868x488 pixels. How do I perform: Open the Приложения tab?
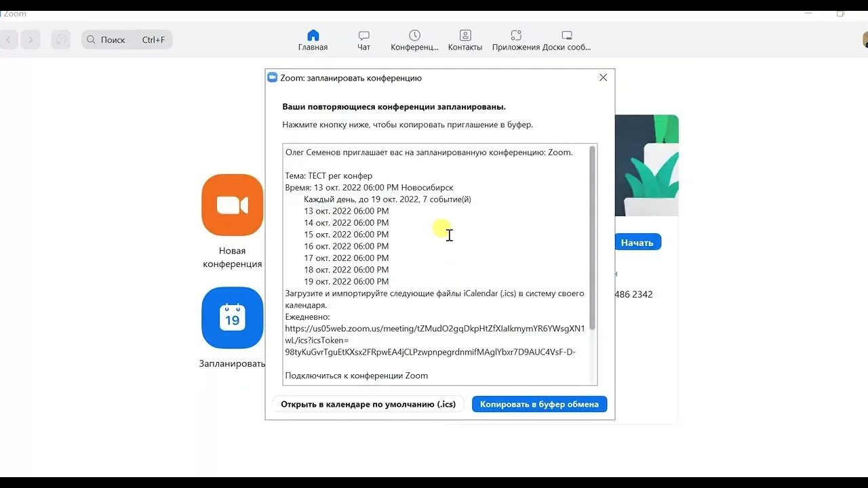tap(516, 40)
